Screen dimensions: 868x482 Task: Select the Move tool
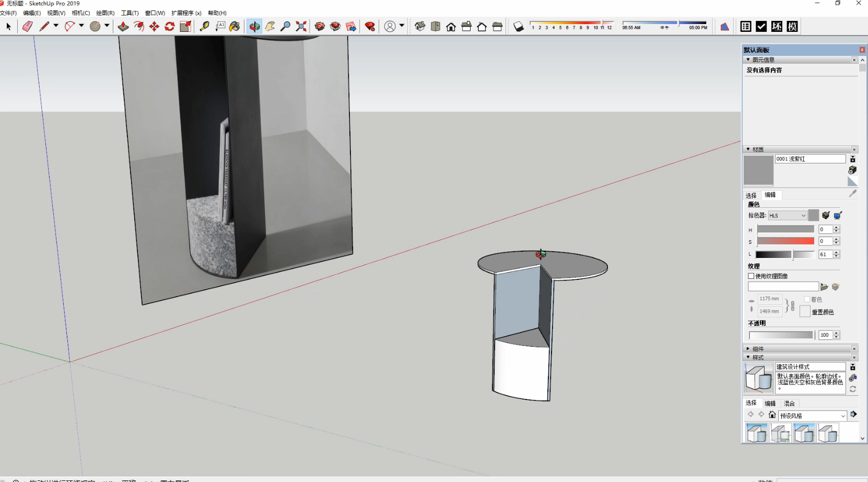pyautogui.click(x=154, y=26)
